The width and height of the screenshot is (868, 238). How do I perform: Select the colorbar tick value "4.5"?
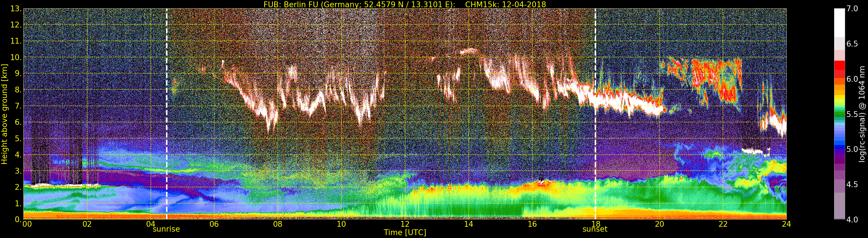tap(852, 185)
